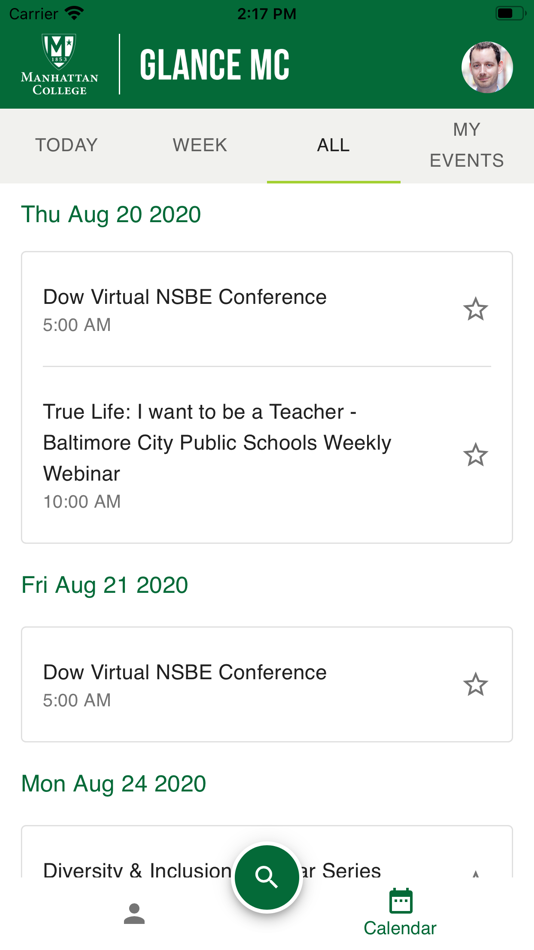This screenshot has height=950, width=534.
Task: Click the Thu Aug 20 2020 date heading
Action: click(x=111, y=214)
